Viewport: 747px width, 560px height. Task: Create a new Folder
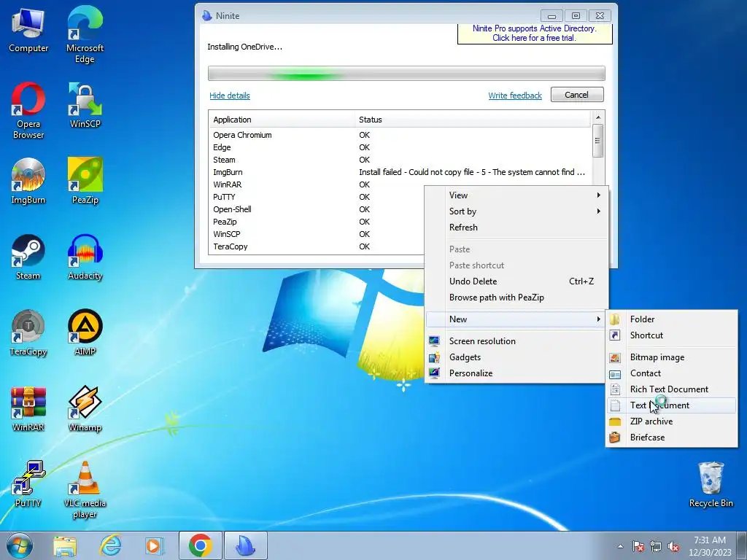click(x=671, y=319)
